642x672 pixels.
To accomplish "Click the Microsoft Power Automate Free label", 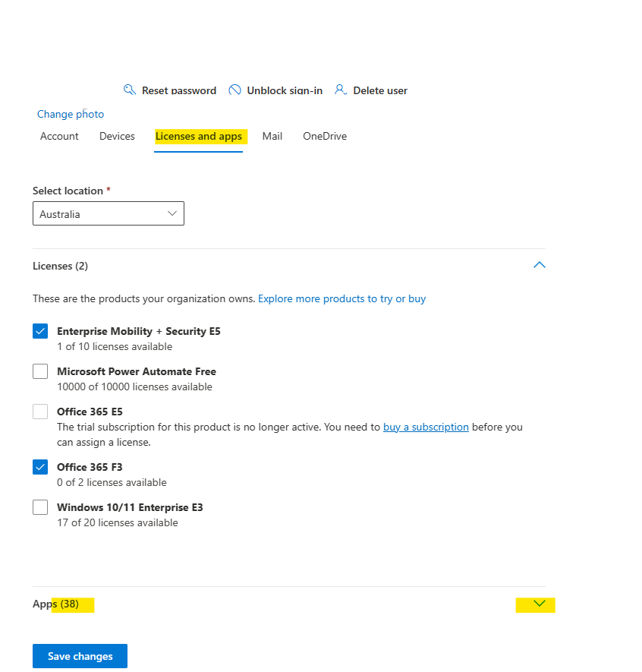I will coord(137,371).
